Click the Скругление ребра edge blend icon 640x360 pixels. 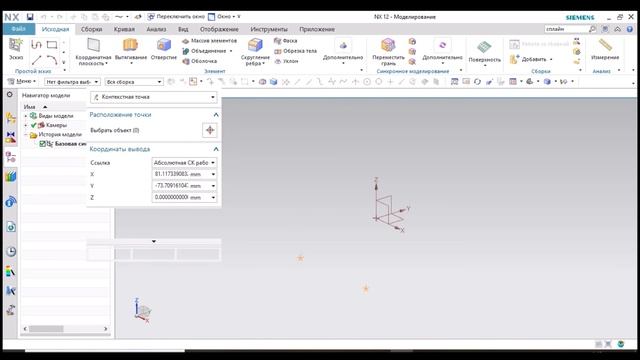click(x=255, y=45)
